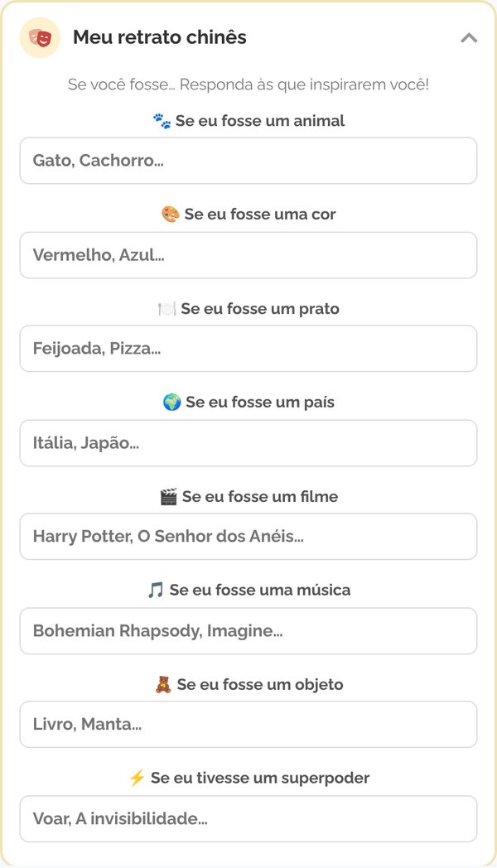Click the theater masks icon
This screenshot has width=497, height=868.
coord(40,37)
